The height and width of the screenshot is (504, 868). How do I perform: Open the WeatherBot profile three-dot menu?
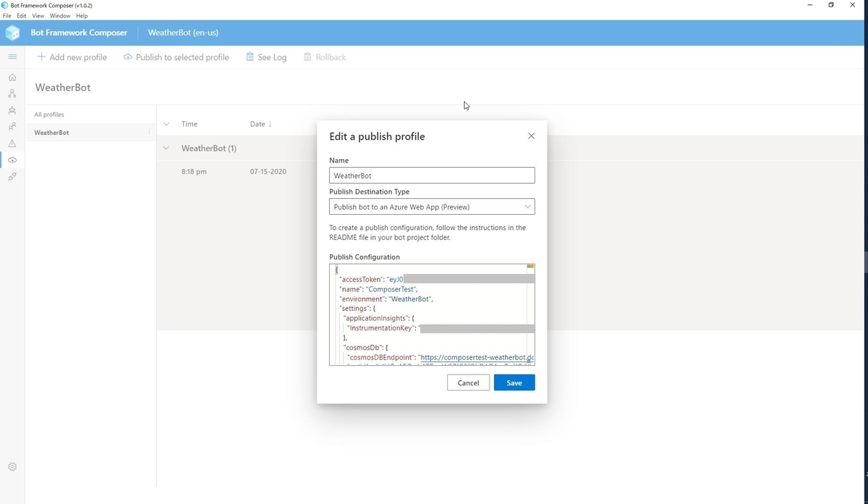[149, 132]
